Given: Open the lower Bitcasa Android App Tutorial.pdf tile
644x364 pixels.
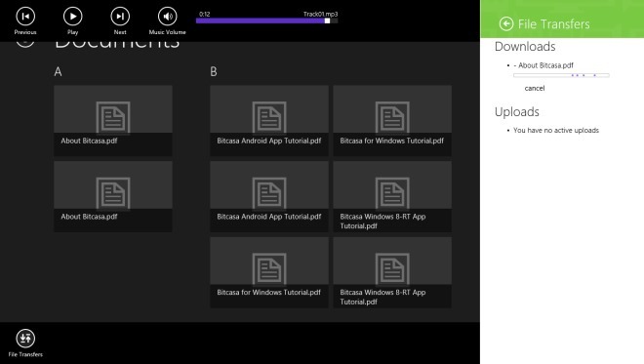Looking at the screenshot, I should tap(269, 196).
